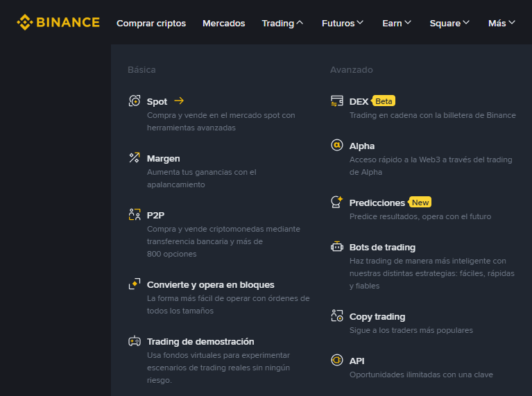Image resolution: width=532 pixels, height=396 pixels.
Task: Open the Copy trading link
Action: tap(377, 317)
